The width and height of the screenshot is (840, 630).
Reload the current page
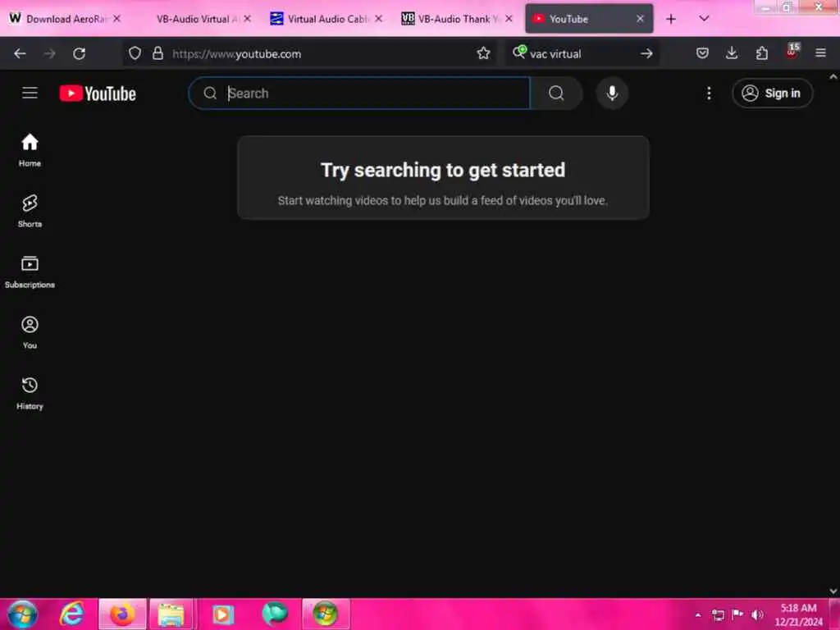(x=80, y=53)
